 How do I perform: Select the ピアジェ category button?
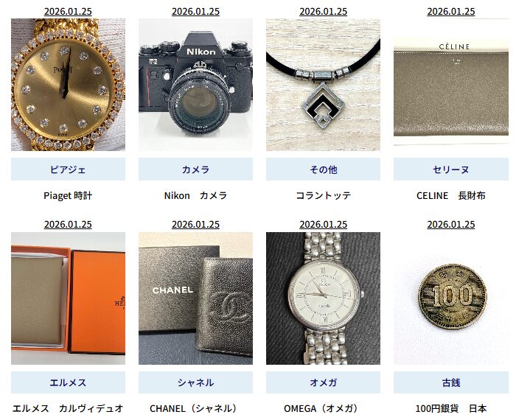coord(68,169)
